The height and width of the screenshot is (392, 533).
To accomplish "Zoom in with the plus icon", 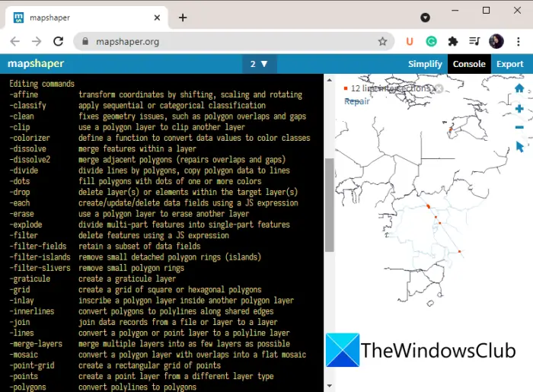I will [519, 109].
